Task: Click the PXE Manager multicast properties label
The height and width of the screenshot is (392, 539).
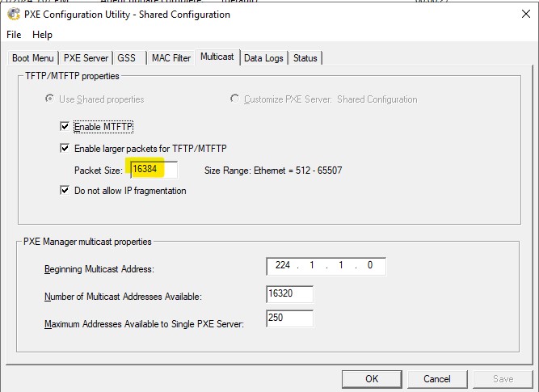Action: coord(87,242)
